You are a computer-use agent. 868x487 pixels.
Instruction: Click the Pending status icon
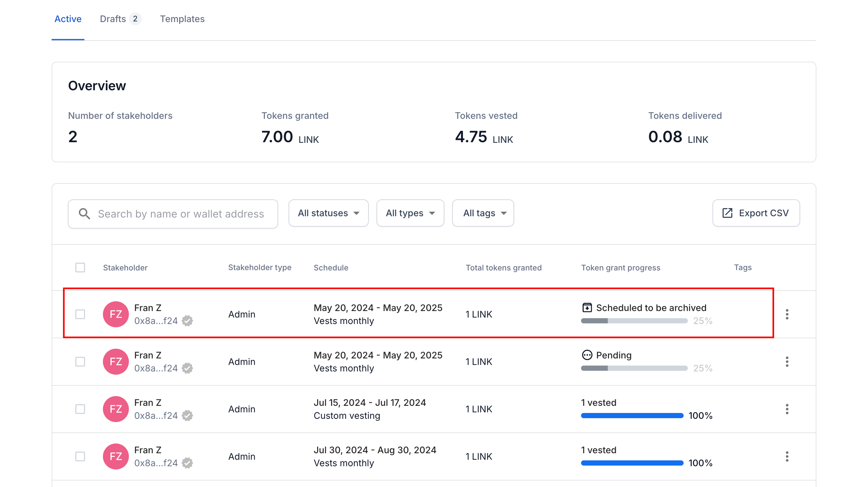(x=587, y=355)
